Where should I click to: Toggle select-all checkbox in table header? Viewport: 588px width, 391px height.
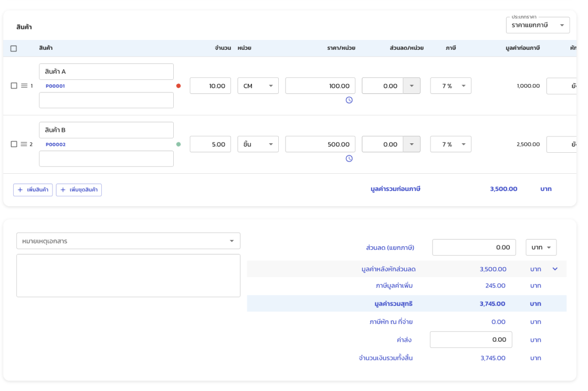14,48
